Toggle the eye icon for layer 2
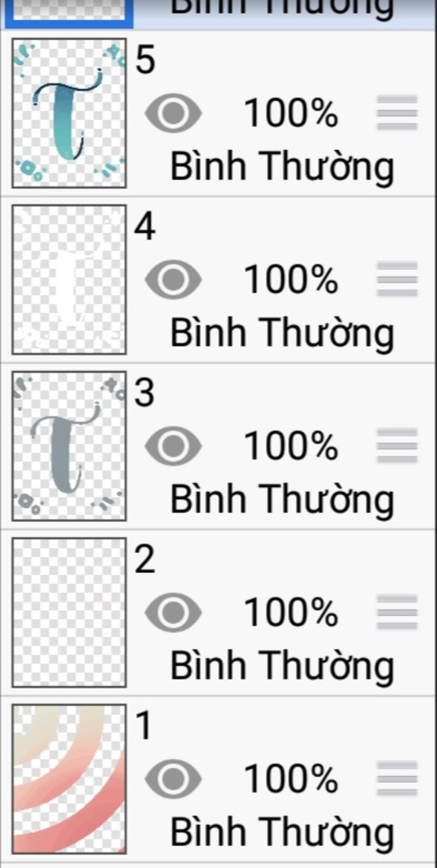The width and height of the screenshot is (437, 868). click(x=173, y=613)
